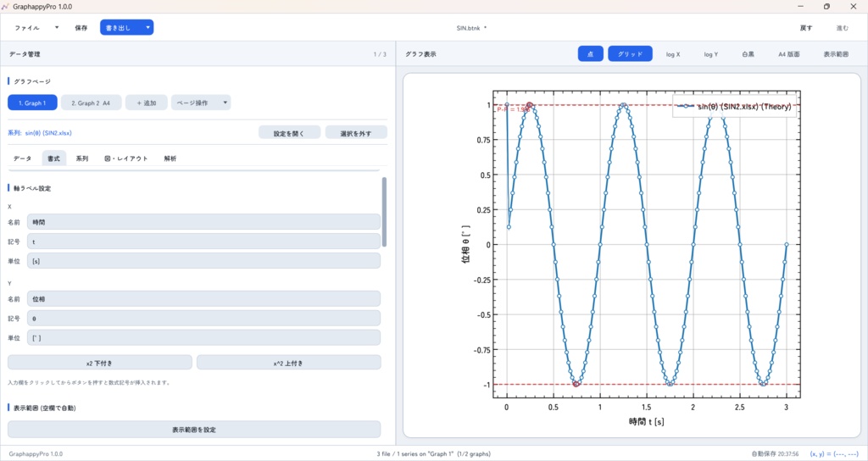Insert subscript with x2 下付き button
The width and height of the screenshot is (868, 461).
(x=100, y=363)
